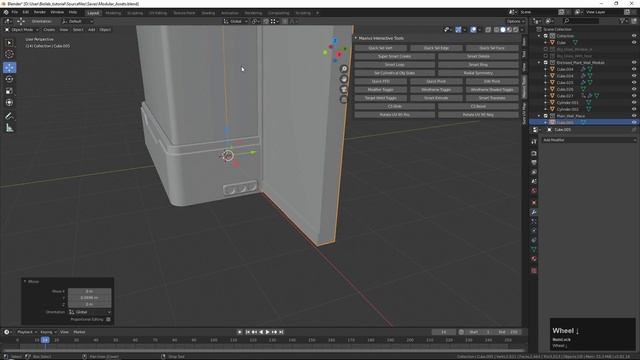Open the Object Mode dropdown
Viewport: 640px width, 360px height.
click(x=22, y=30)
